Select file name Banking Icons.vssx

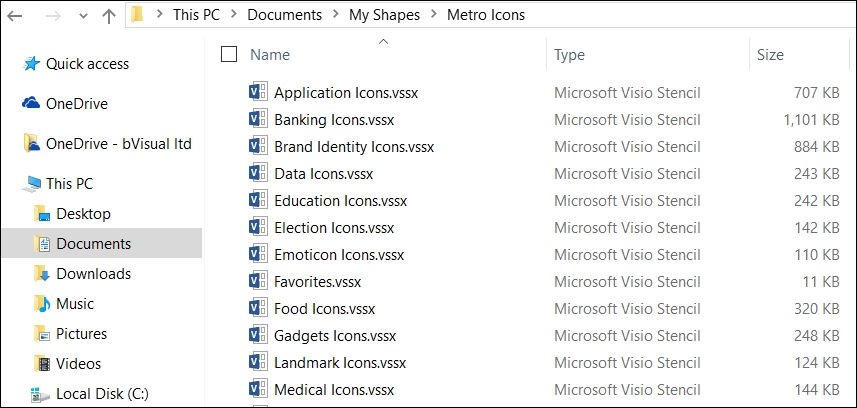(x=334, y=120)
